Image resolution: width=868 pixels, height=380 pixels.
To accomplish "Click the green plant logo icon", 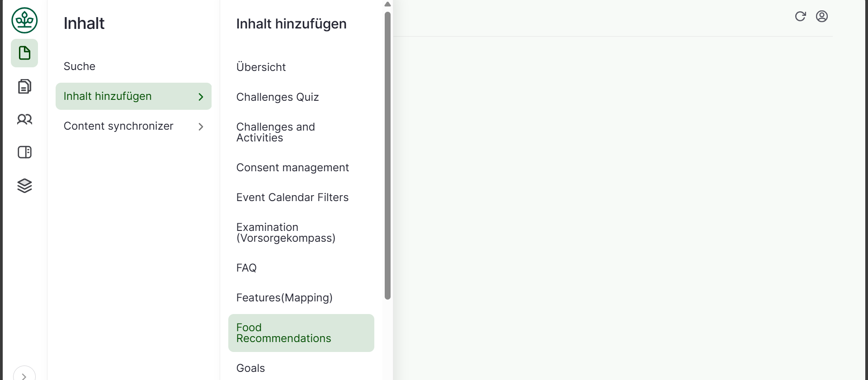I will tap(24, 20).
